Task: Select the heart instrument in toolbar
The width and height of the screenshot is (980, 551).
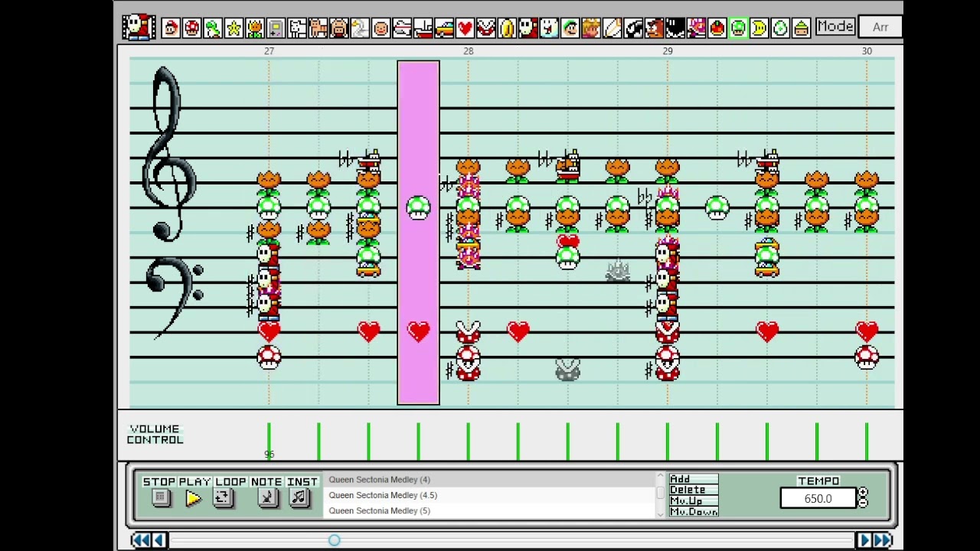Action: [x=465, y=28]
